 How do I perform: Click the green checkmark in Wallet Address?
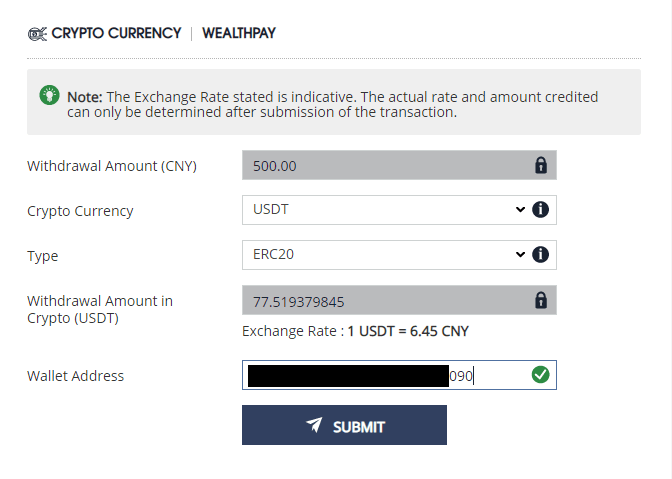coord(540,375)
